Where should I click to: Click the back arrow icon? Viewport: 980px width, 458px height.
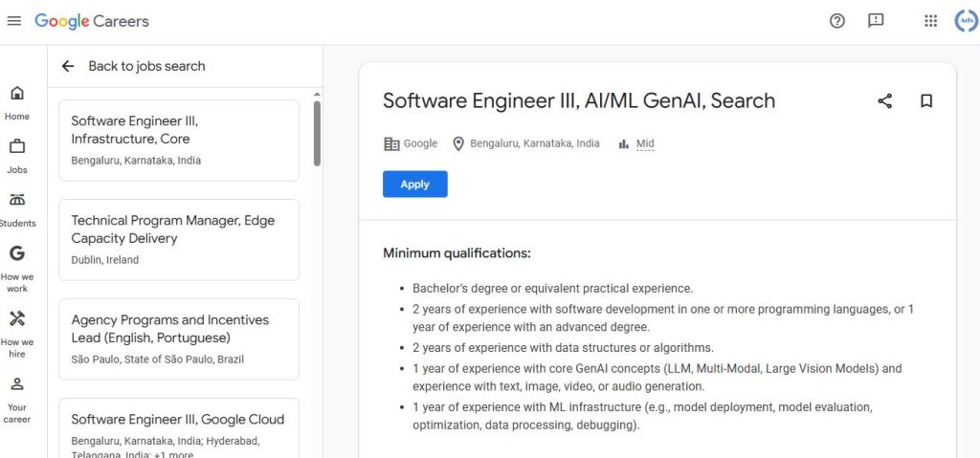pyautogui.click(x=68, y=66)
